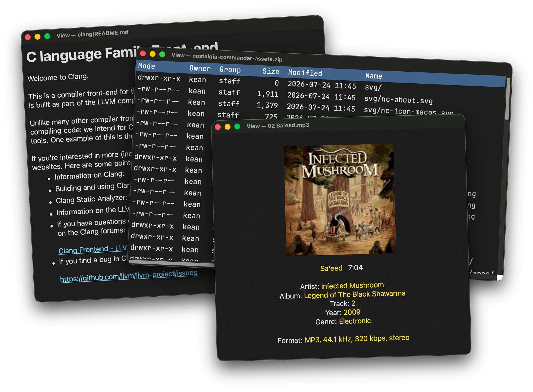Click the Sa'eed track title text
This screenshot has height=392, width=533.
331,268
